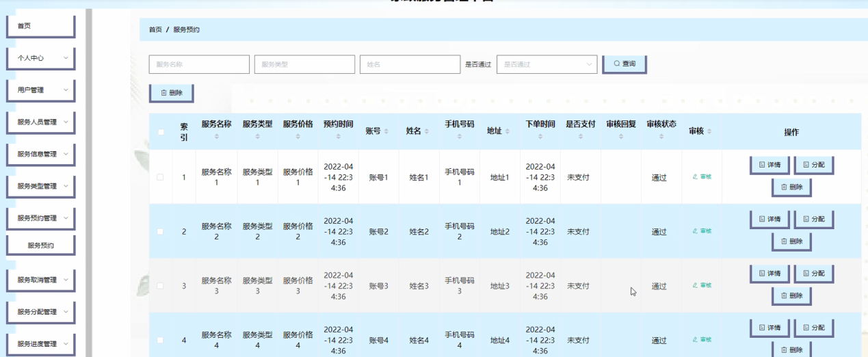Sort by 地址 column arrows

tap(508, 133)
